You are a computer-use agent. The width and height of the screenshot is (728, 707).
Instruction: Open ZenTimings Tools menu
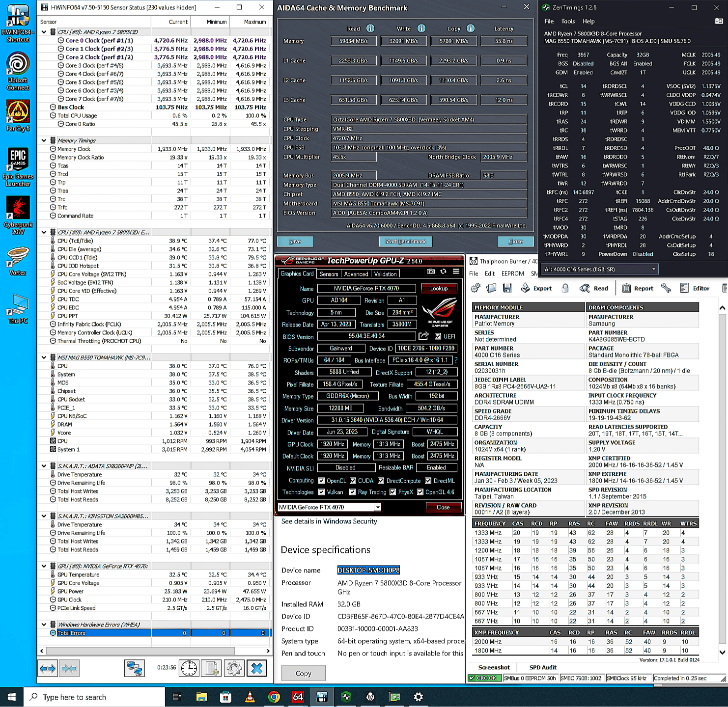click(568, 21)
